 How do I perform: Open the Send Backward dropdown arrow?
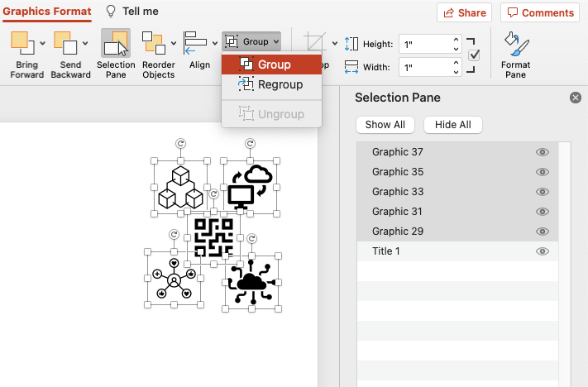pos(87,43)
